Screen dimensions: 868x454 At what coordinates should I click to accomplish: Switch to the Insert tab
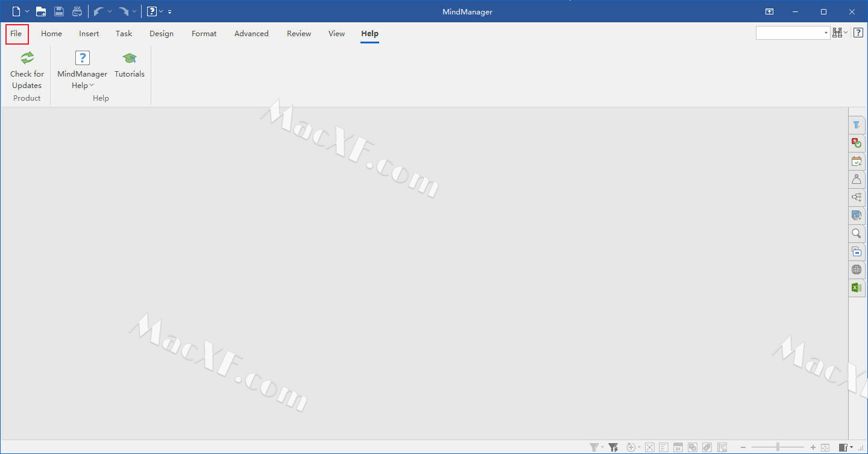tap(89, 33)
